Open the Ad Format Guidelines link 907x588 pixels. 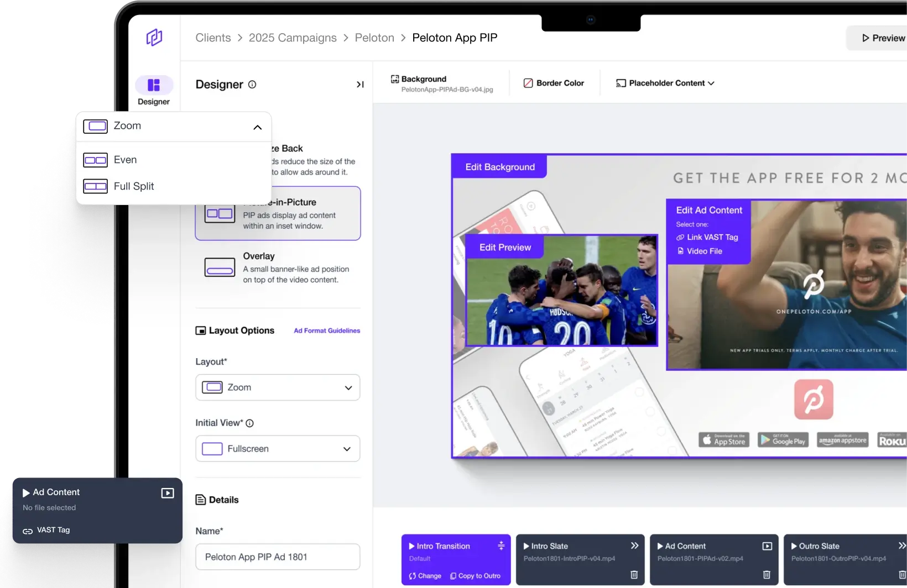327,330
